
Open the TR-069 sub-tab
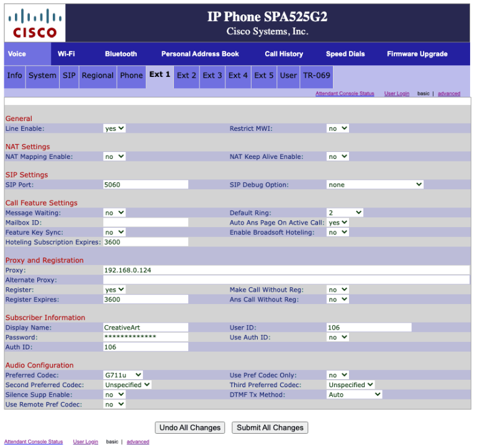pyautogui.click(x=316, y=76)
